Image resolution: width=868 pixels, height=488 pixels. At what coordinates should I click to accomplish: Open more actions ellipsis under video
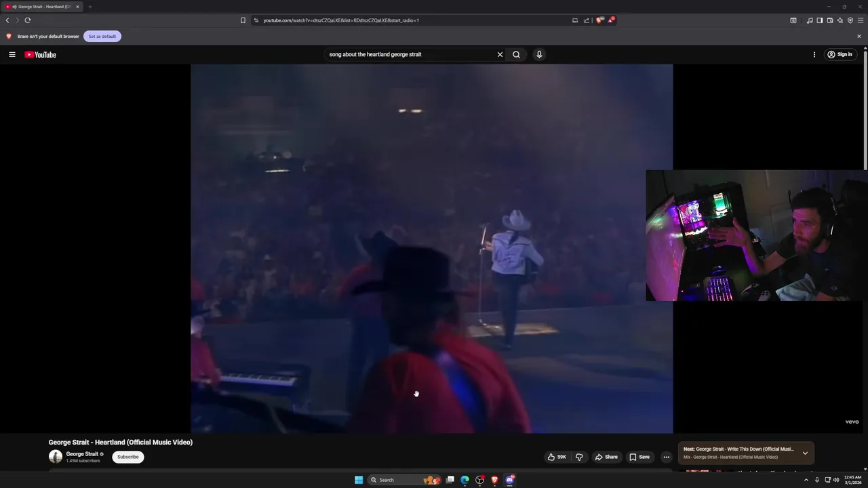pos(666,457)
